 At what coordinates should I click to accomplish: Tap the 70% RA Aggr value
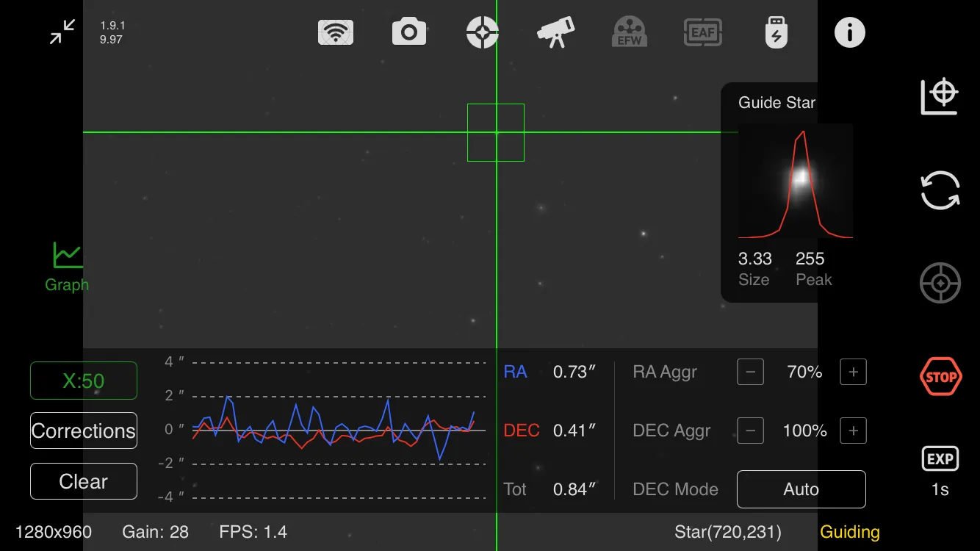point(804,372)
